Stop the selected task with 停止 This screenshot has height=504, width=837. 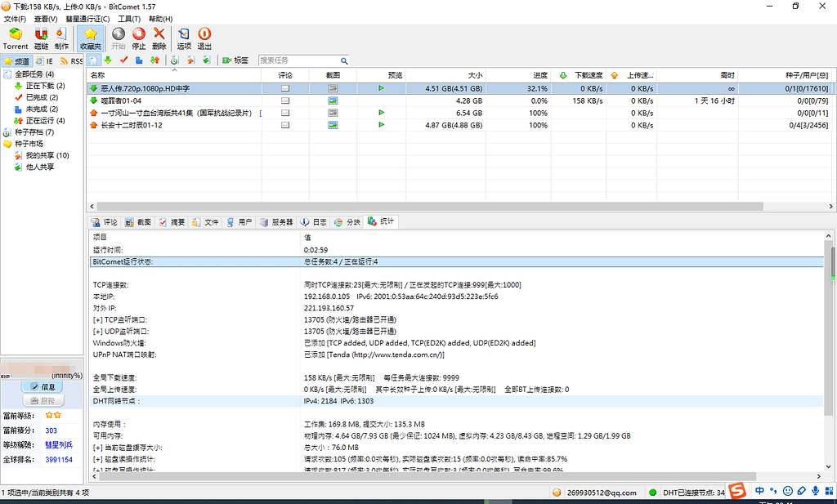(139, 39)
